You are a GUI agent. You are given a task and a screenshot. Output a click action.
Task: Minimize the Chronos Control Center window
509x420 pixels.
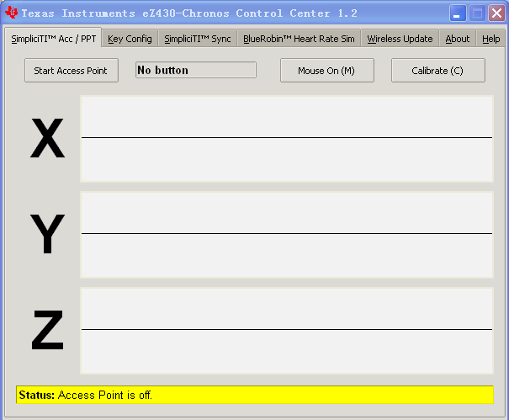pyautogui.click(x=458, y=13)
